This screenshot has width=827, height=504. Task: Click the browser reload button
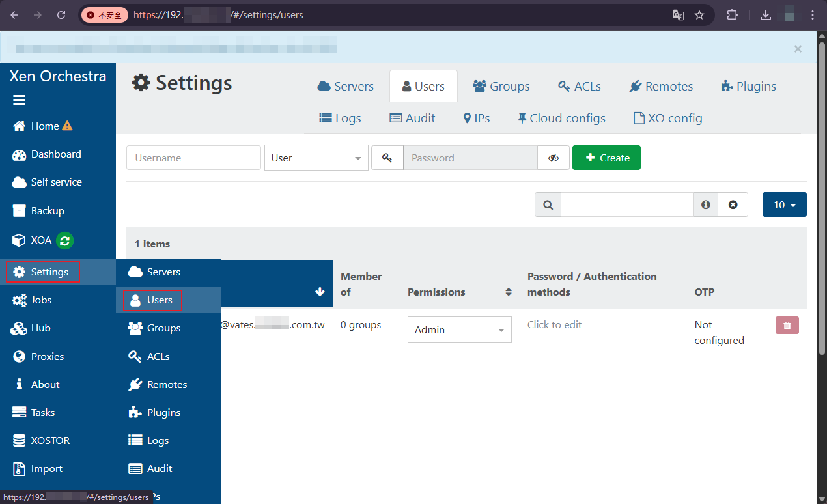(x=61, y=14)
